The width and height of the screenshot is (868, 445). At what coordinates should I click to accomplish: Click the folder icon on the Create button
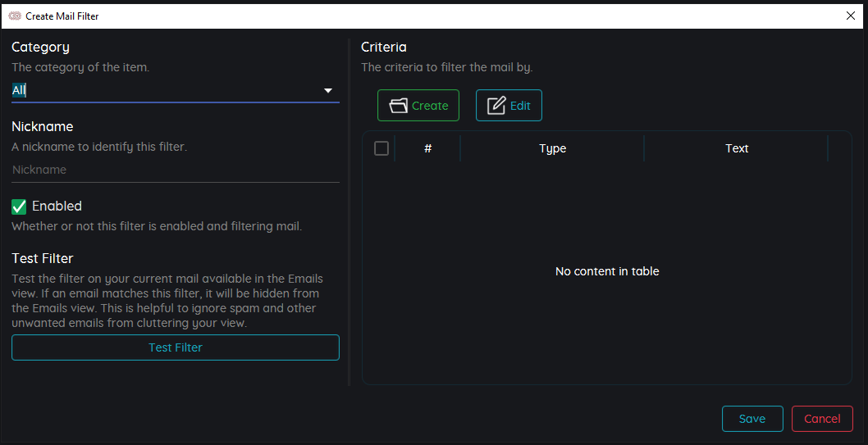[x=398, y=106]
